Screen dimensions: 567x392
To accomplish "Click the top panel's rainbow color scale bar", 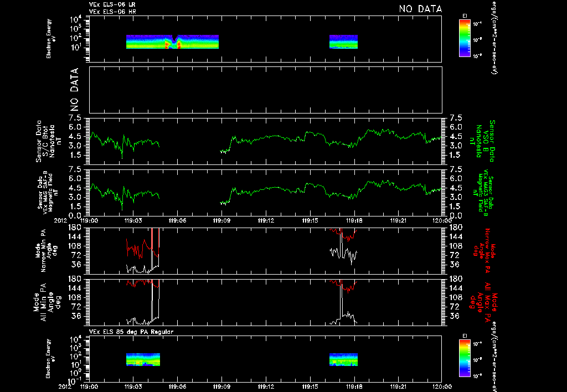I will pos(465,38).
